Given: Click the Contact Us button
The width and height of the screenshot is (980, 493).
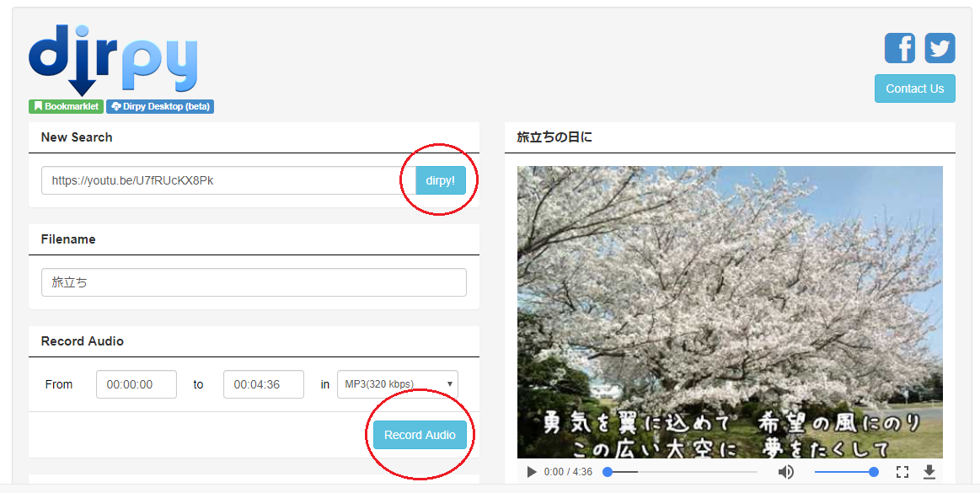Looking at the screenshot, I should 914,88.
